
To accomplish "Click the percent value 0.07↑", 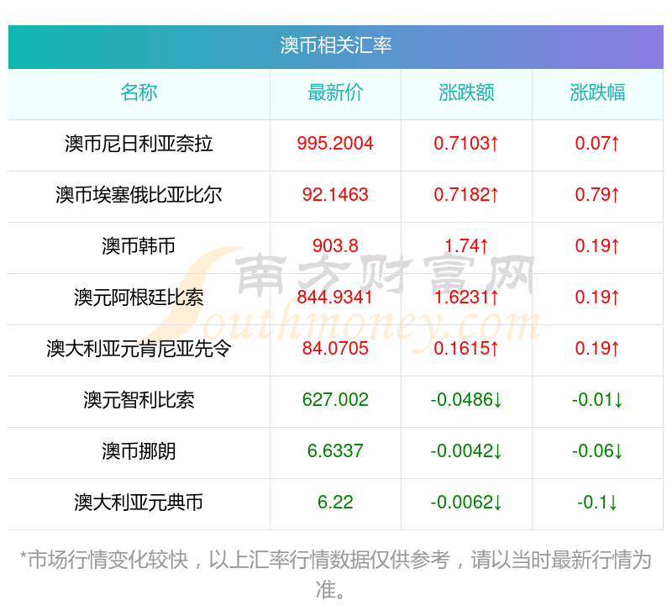I will (x=597, y=144).
